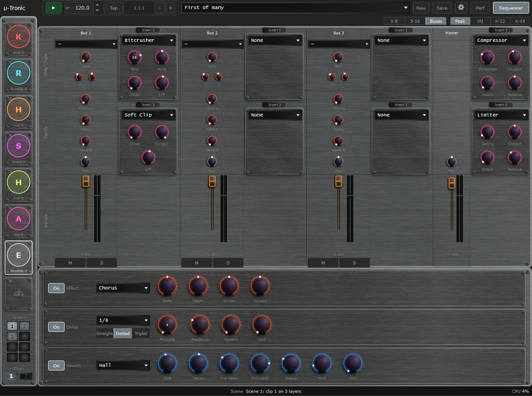Toggle the Chorus effect On switch
This screenshot has width=532, height=396.
coord(56,288)
